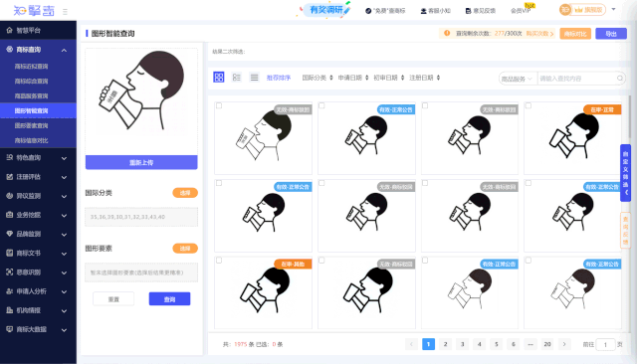The width and height of the screenshot is (637, 364).
Task: Click the 申请人分析 people icon
Action: point(9,291)
